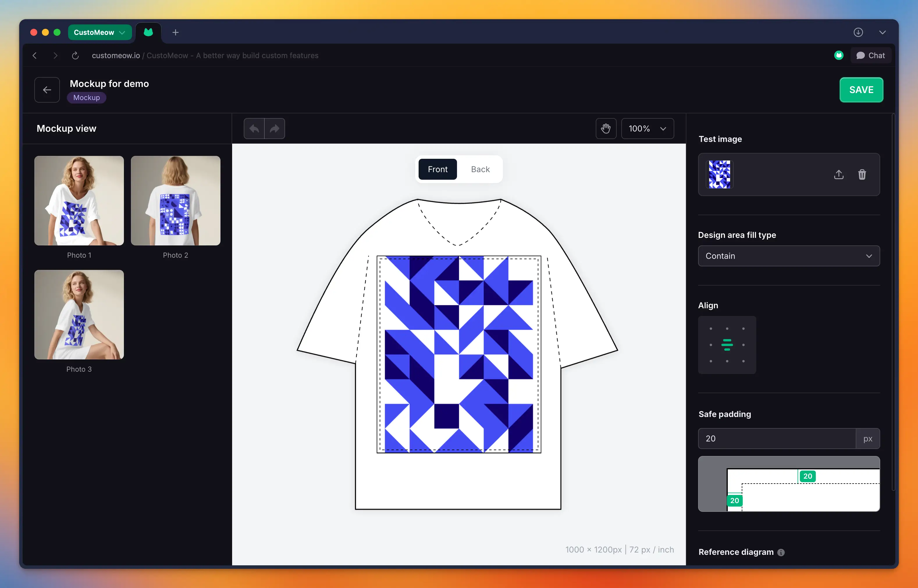
Task: Click the 'Reference diagram' heading
Action: (736, 552)
